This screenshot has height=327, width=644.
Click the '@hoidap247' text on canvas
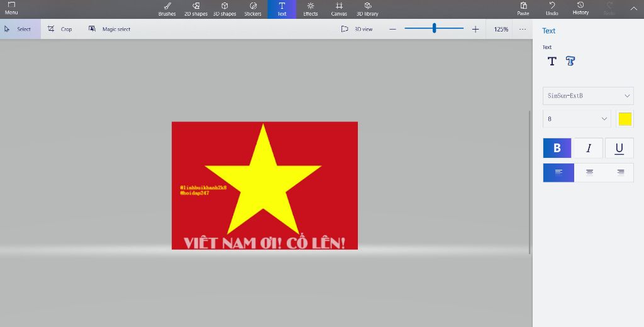[x=195, y=193]
